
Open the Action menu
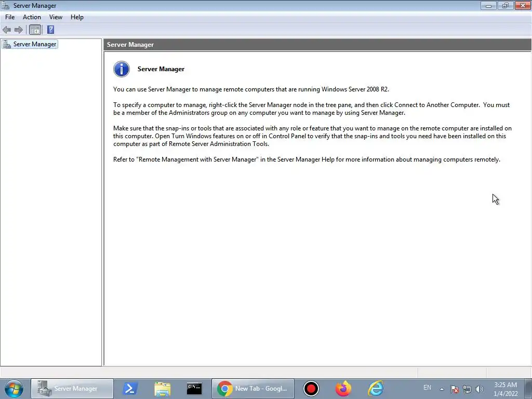click(x=32, y=17)
